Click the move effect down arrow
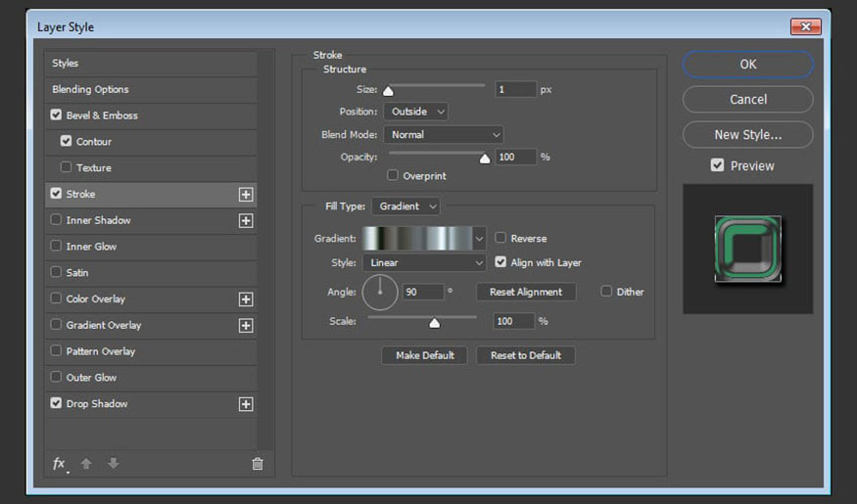The width and height of the screenshot is (857, 504). click(114, 464)
